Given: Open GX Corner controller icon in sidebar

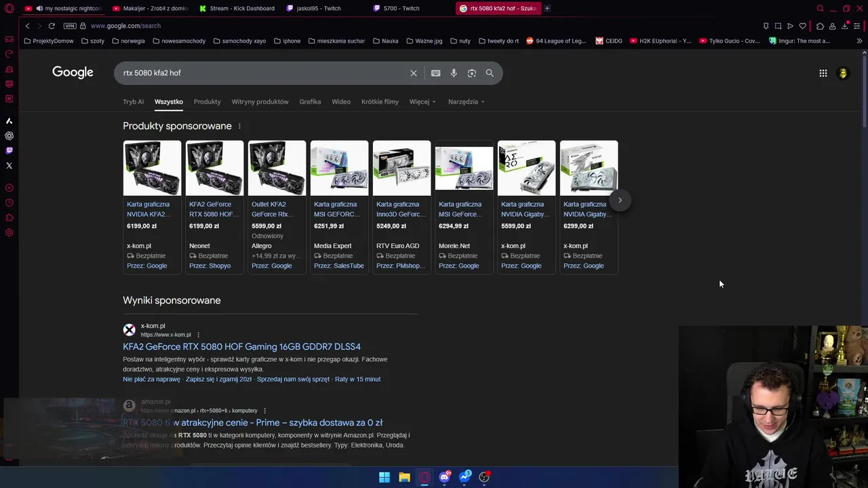Looking at the screenshot, I should pyautogui.click(x=9, y=39).
